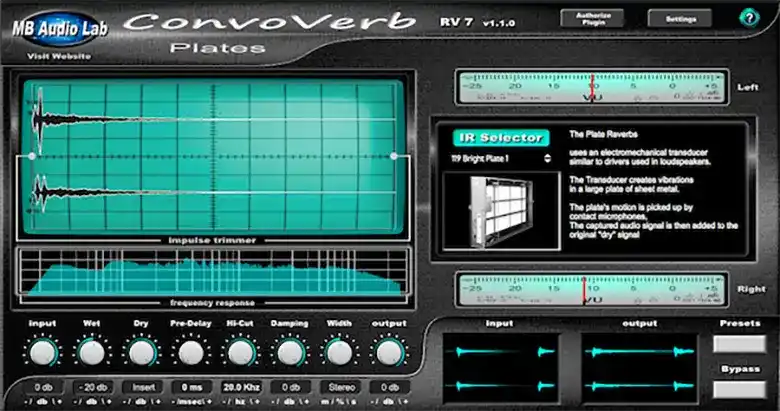This screenshot has height=411, width=780.
Task: Open the help question mark icon
Action: pyautogui.click(x=749, y=18)
